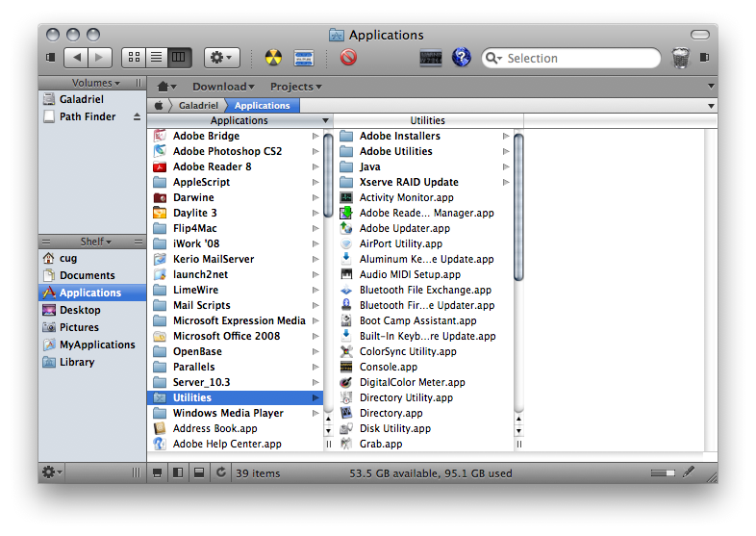The width and height of the screenshot is (756, 536).
Task: Select Documents in the Shelf sidebar
Action: point(87,275)
